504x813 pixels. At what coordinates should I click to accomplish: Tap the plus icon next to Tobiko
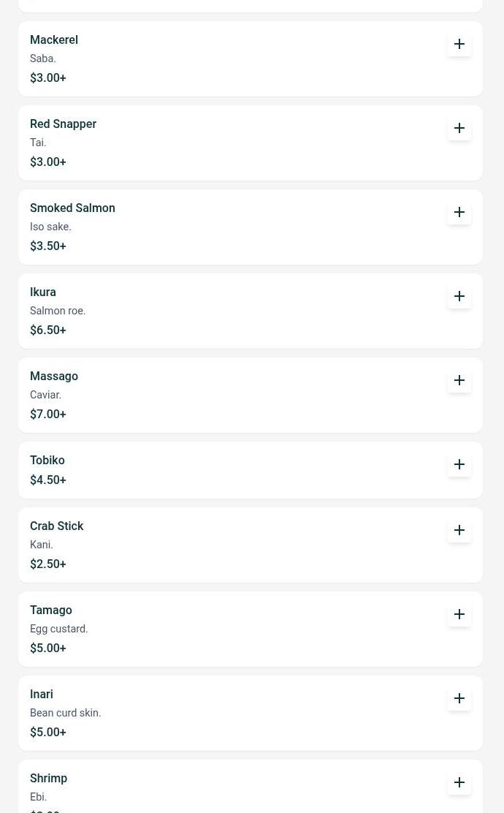[x=459, y=464]
